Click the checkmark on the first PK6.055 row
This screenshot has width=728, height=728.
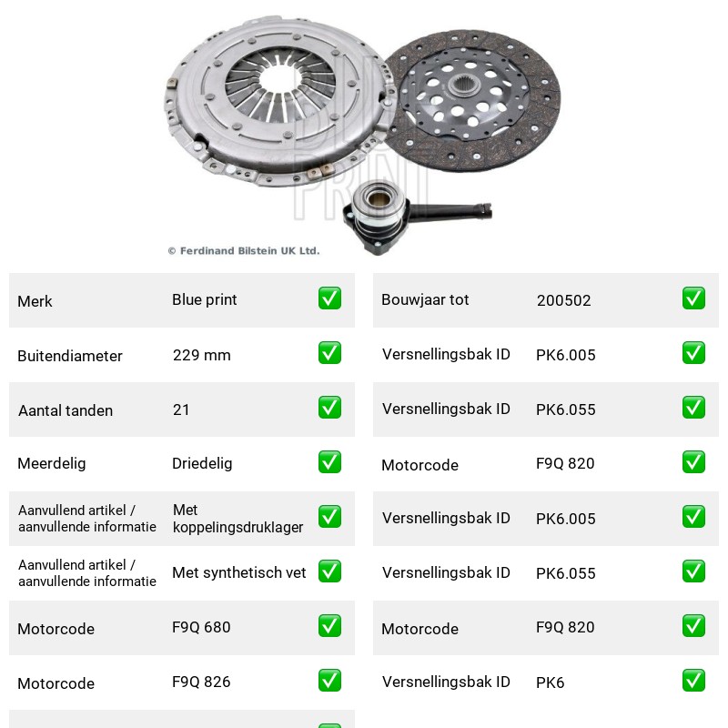tap(693, 407)
